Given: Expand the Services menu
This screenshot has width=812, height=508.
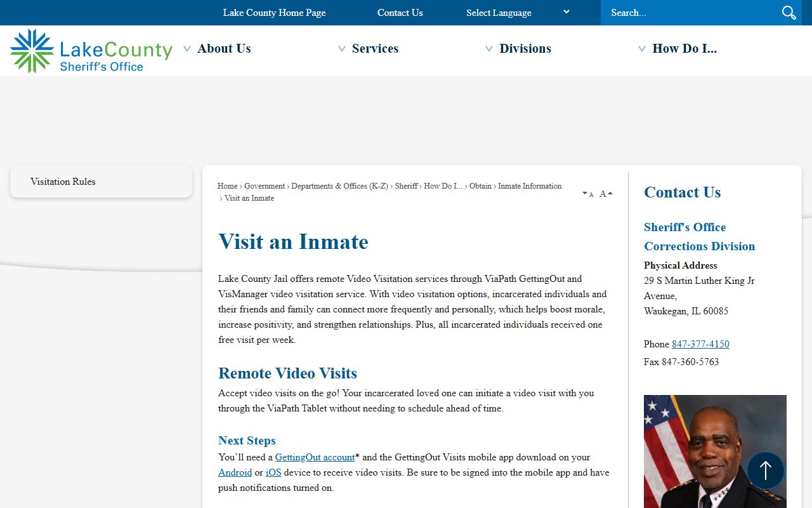Looking at the screenshot, I should pos(375,48).
